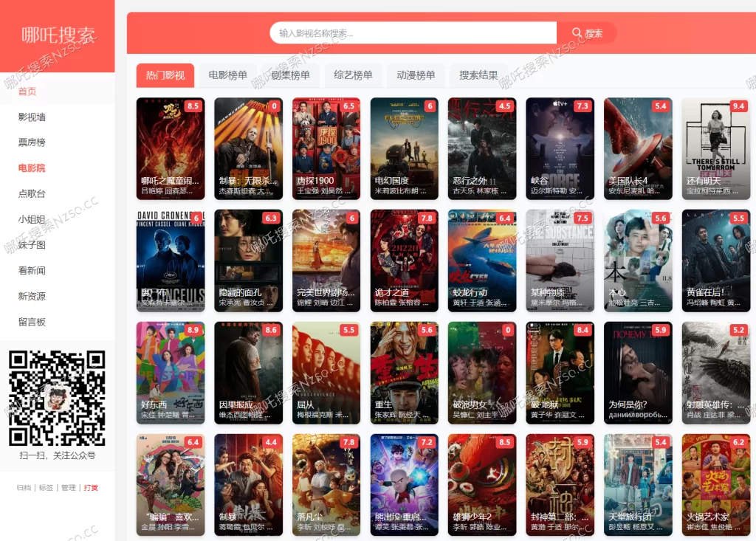Open the 好东西 movie poster

[171, 373]
